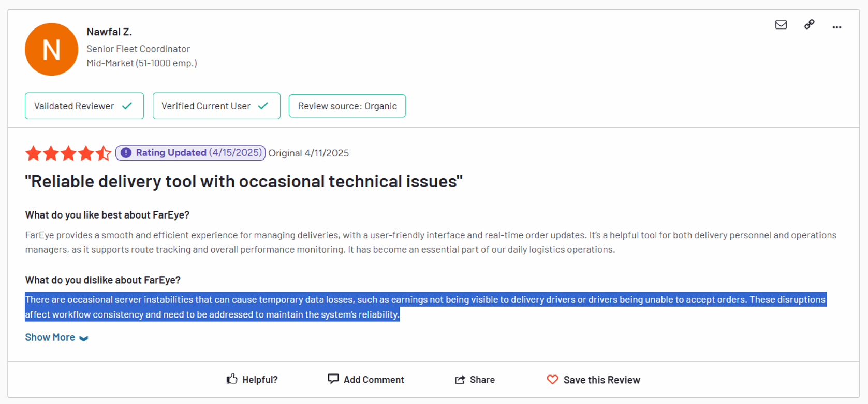Image resolution: width=868 pixels, height=404 pixels.
Task: Click Save this Review
Action: (x=594, y=380)
